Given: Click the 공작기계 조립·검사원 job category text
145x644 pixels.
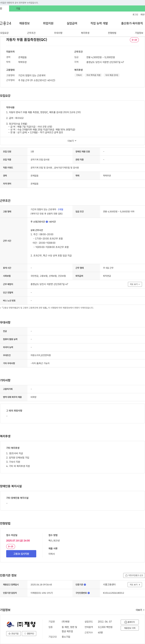Looking at the screenshot, I should tap(40, 159).
